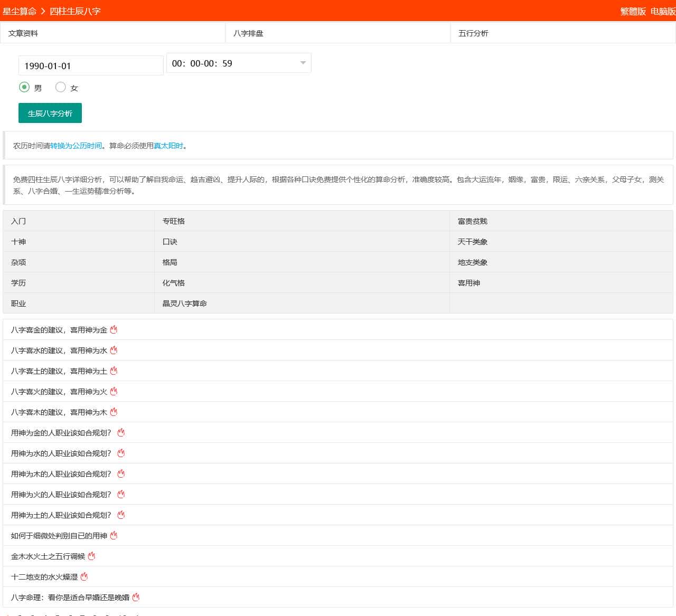Open article 八字喜土的建议，喜用神为土
This screenshot has height=616, width=676.
(x=59, y=371)
